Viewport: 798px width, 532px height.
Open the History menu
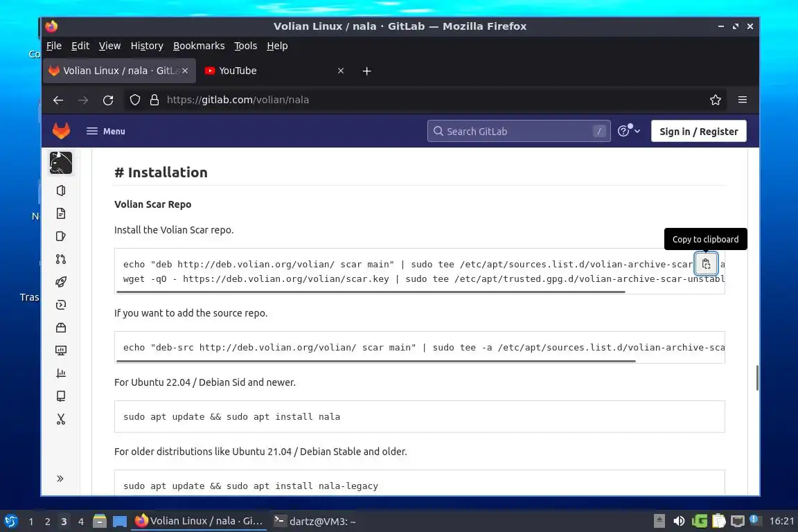pos(147,46)
